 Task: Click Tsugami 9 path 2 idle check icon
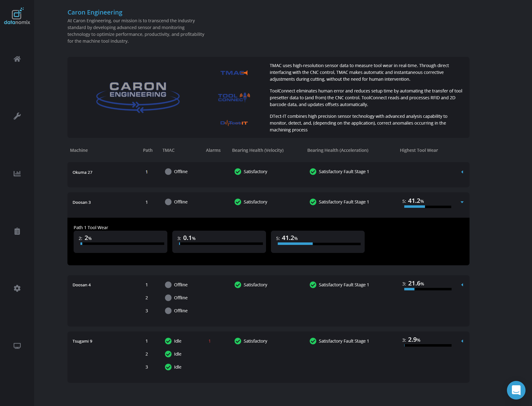[168, 354]
